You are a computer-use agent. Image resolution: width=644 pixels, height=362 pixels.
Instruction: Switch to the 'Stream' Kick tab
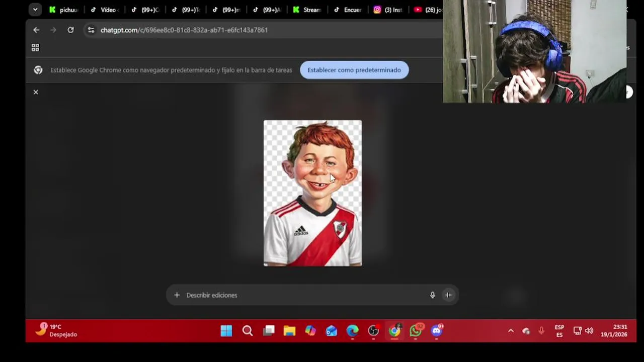(307, 10)
